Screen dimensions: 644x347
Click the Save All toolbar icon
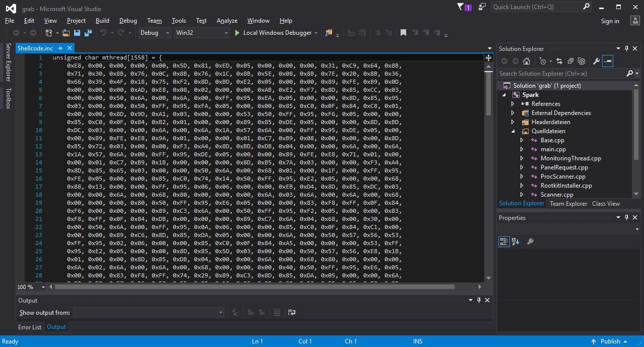pyautogui.click(x=88, y=33)
